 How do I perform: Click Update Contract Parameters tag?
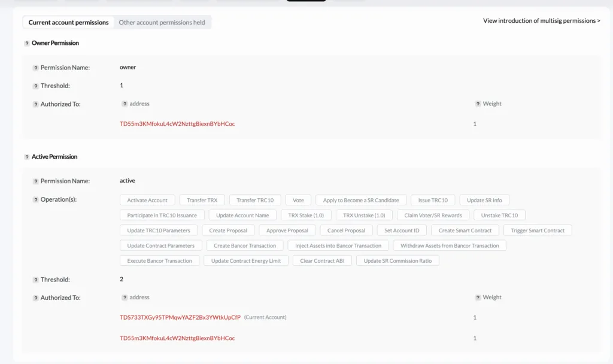pyautogui.click(x=160, y=246)
